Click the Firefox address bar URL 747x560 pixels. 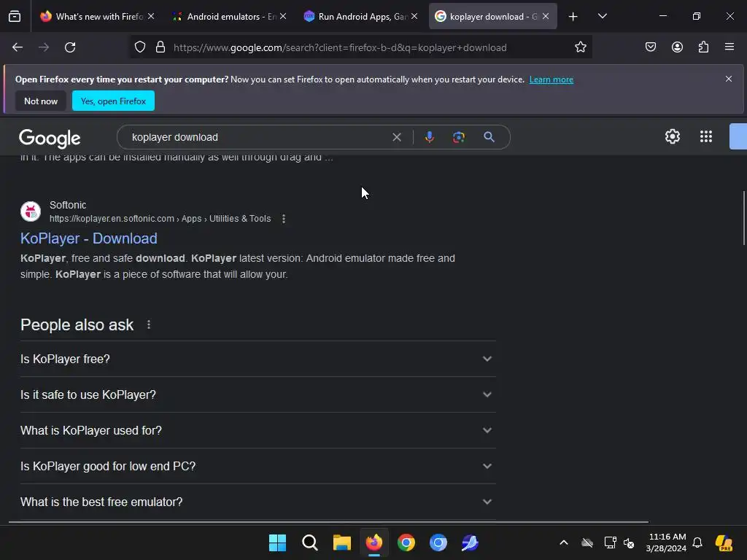click(340, 47)
